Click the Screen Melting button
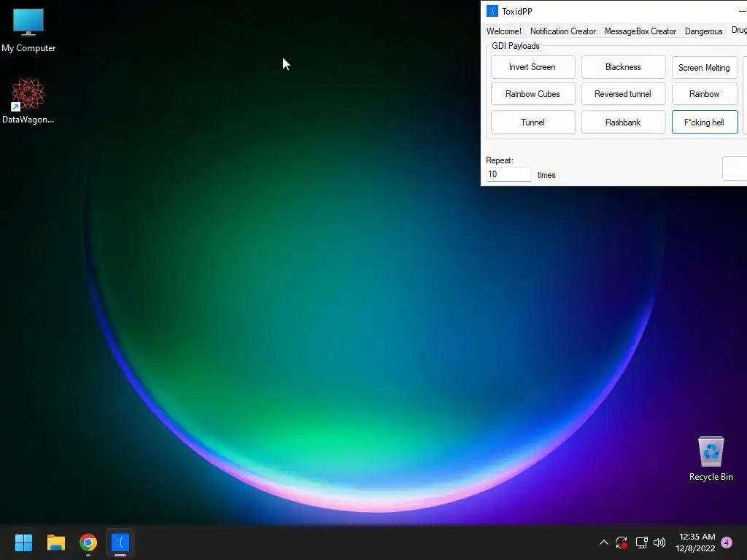747x560 pixels. [x=705, y=67]
